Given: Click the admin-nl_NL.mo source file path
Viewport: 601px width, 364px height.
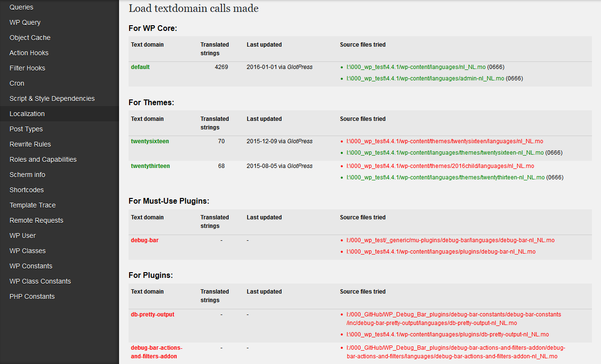Looking at the screenshot, I should (425, 79).
